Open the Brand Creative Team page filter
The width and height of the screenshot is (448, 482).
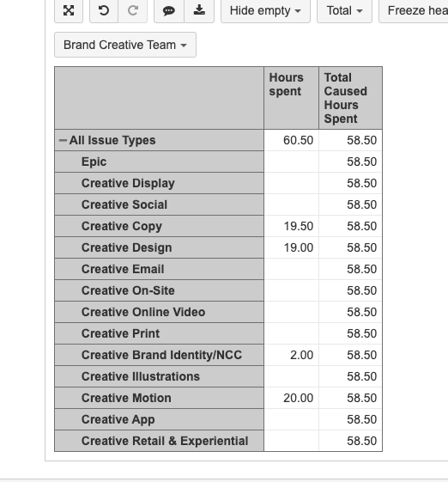(125, 45)
